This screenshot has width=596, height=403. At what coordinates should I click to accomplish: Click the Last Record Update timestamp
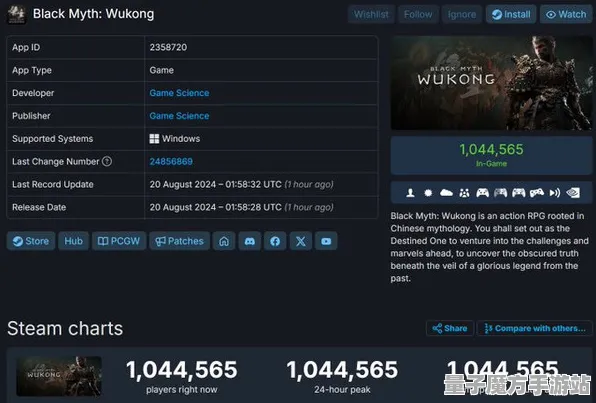(x=241, y=184)
